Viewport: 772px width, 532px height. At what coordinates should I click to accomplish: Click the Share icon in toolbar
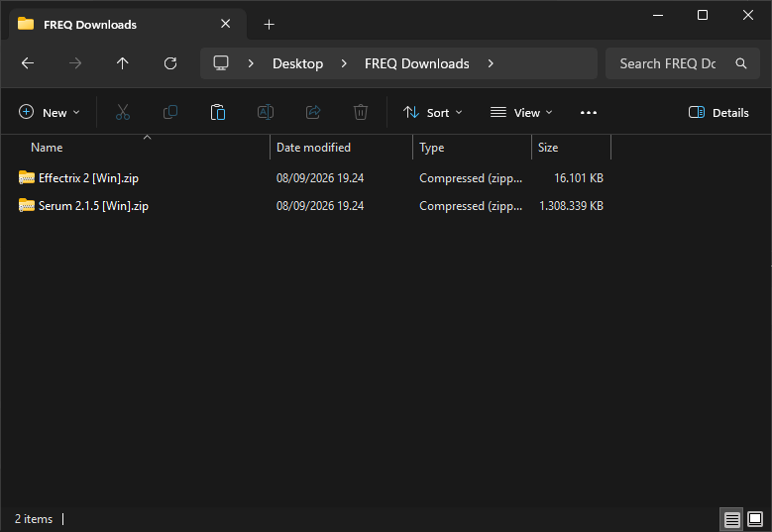(313, 112)
